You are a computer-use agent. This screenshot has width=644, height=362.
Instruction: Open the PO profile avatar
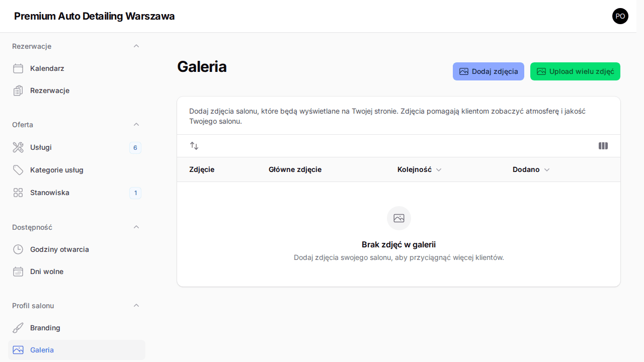(x=620, y=16)
